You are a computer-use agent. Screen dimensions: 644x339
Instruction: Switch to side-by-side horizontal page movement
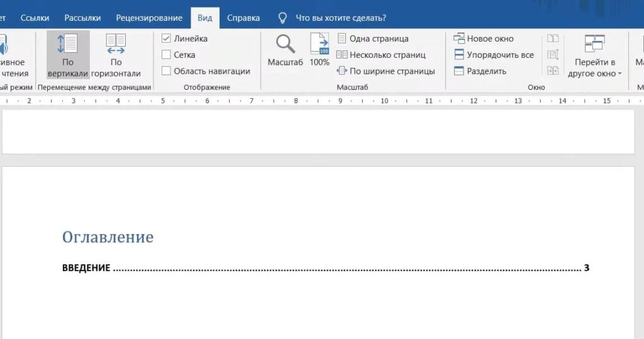coord(116,43)
